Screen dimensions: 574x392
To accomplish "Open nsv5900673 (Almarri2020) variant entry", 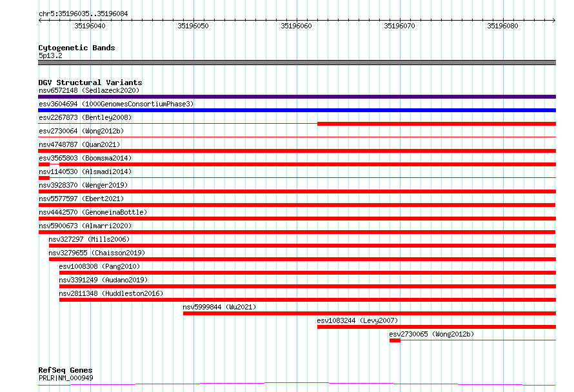I will [x=85, y=226].
